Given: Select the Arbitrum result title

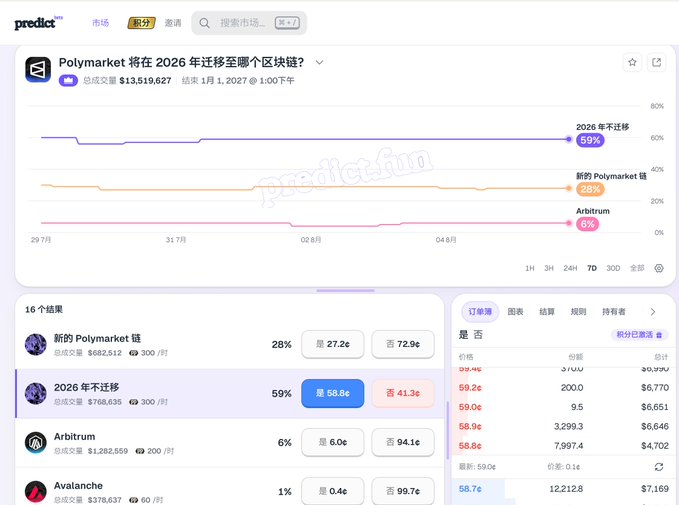Looking at the screenshot, I should (74, 437).
